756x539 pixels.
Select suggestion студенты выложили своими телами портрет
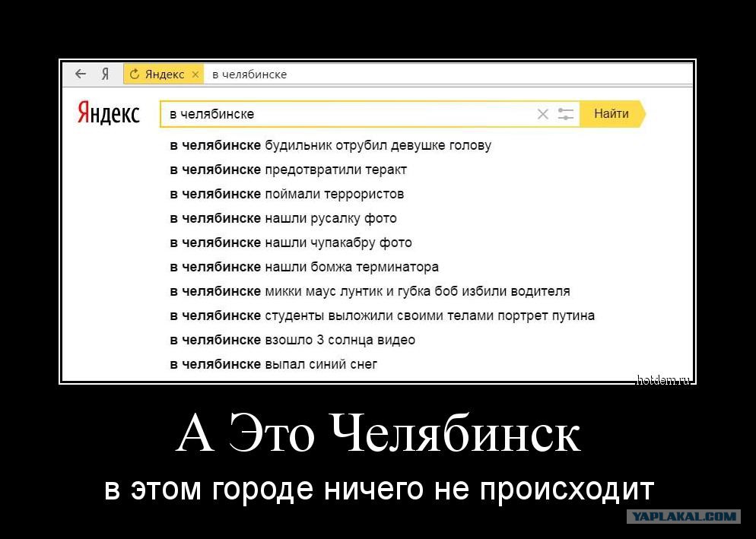(x=383, y=315)
